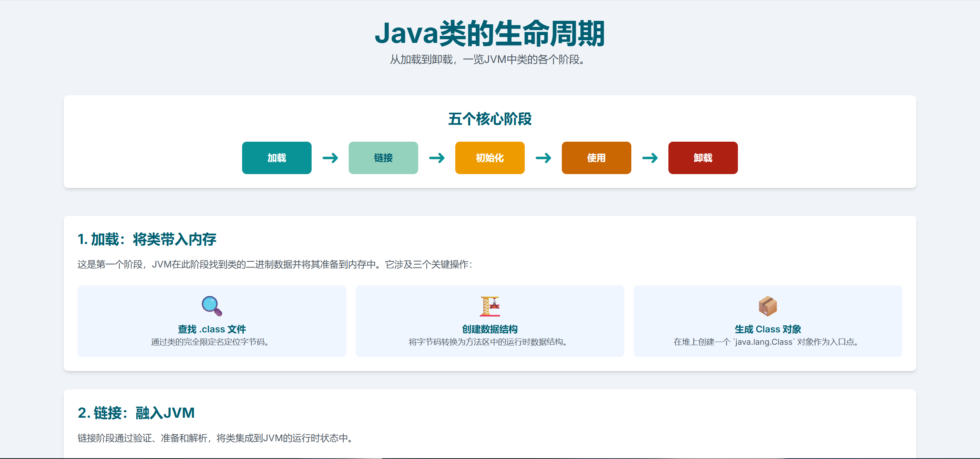Viewport: 980px width, 459px height.
Task: Select the yellow 初始化 stage box
Action: (x=490, y=158)
